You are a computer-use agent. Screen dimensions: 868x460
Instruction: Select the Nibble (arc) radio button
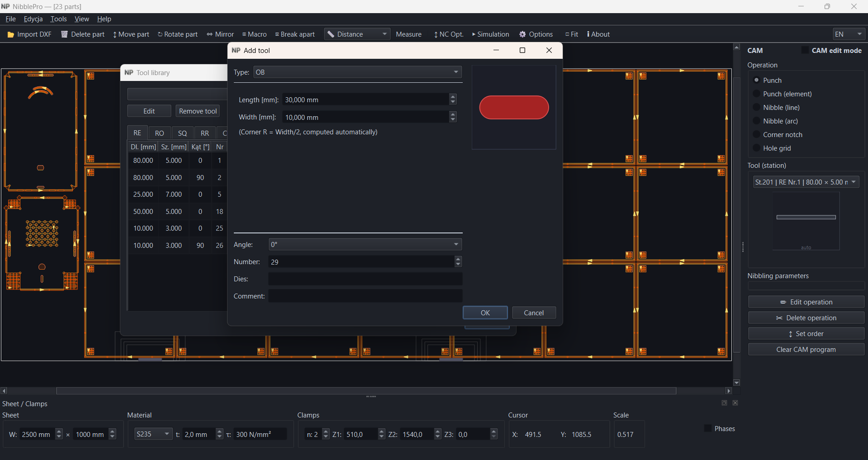[x=756, y=121]
